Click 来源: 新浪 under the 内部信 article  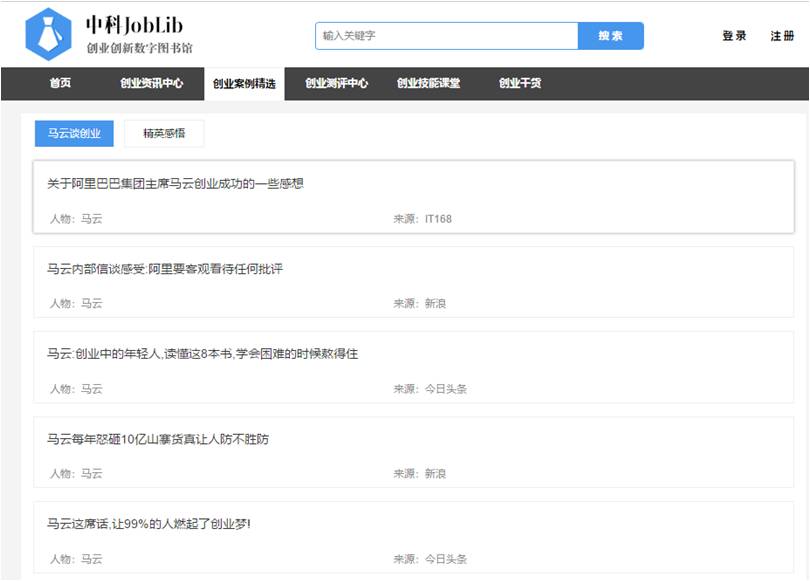419,304
